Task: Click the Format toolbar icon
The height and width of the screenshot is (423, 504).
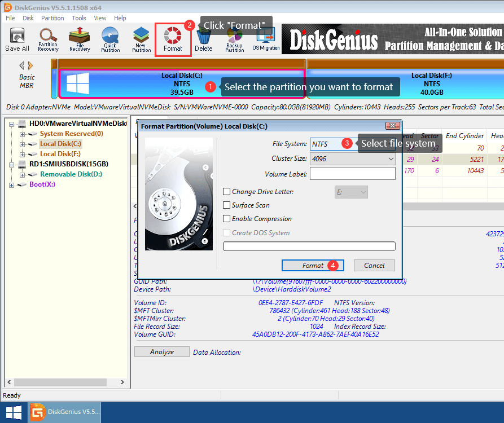Action: [x=173, y=39]
